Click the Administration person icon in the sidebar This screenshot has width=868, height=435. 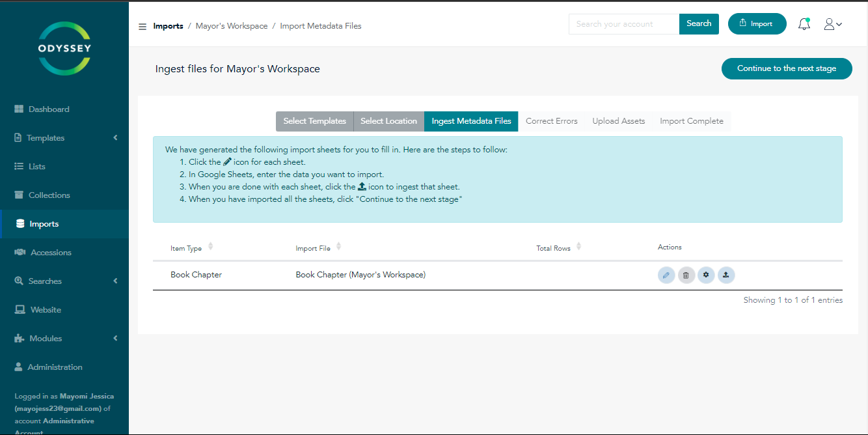[19, 367]
